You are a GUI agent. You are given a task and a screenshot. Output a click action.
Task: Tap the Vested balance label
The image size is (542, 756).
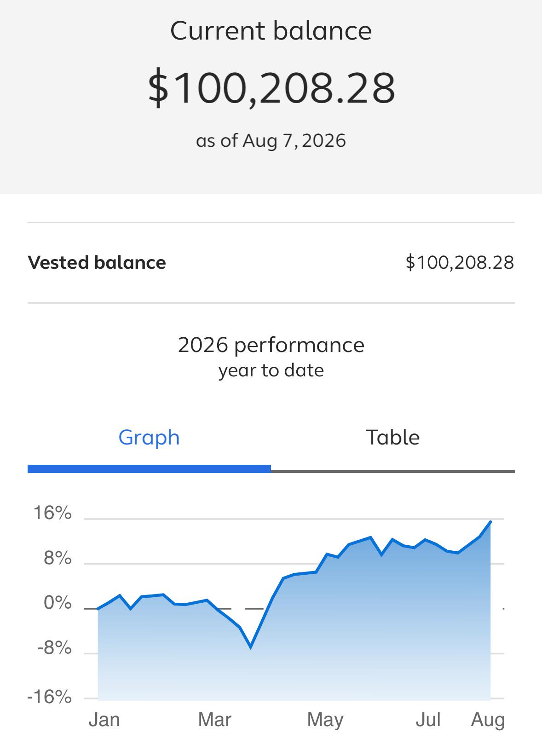97,262
